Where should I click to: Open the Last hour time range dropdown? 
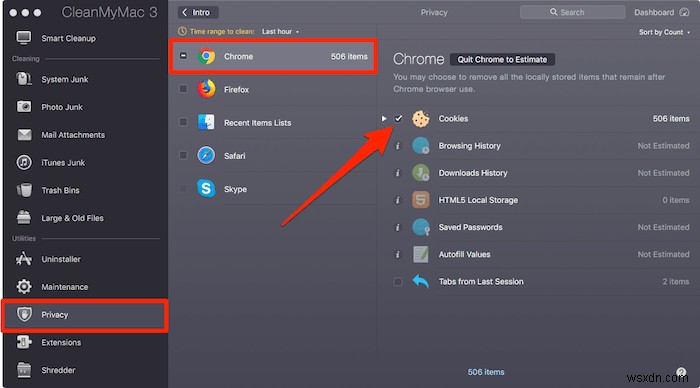coord(280,31)
